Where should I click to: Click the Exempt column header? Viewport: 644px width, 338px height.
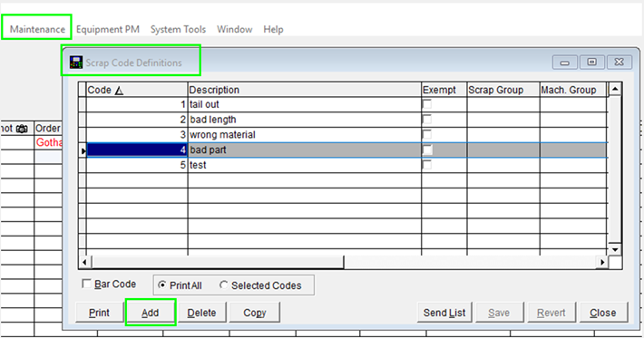pos(444,90)
